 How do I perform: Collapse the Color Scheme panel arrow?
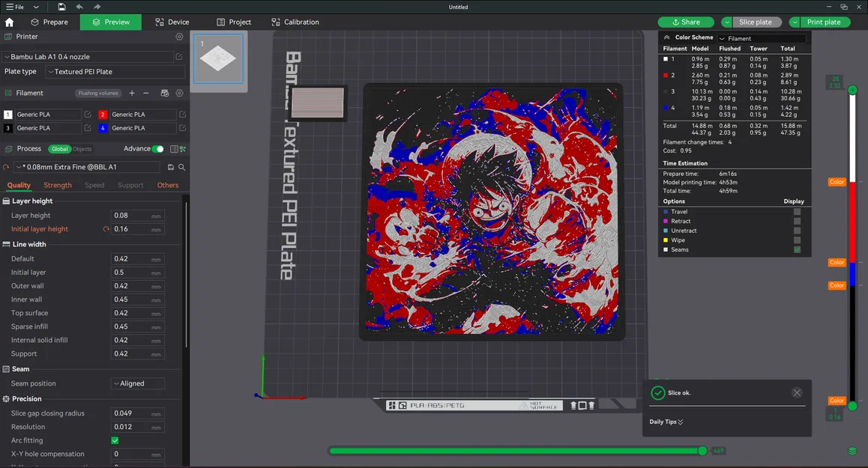(x=666, y=37)
